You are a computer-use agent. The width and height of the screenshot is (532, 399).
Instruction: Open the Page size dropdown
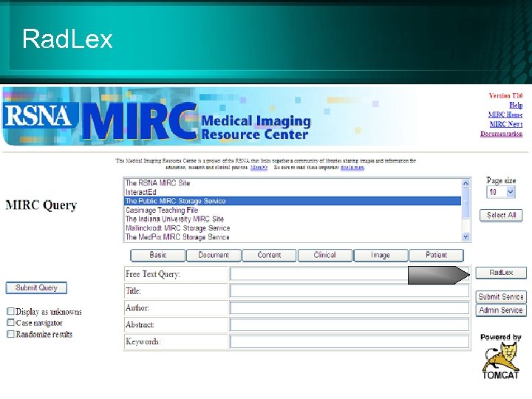[x=501, y=192]
